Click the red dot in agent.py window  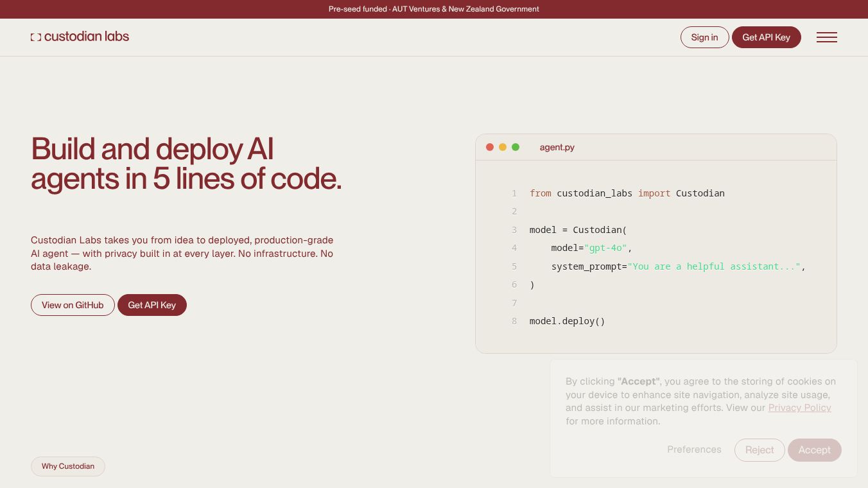[x=490, y=147]
